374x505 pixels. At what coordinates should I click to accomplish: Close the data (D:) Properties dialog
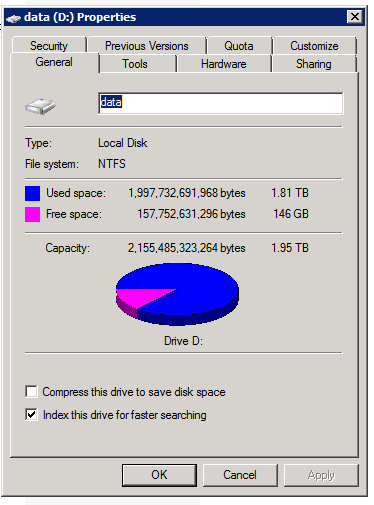(x=355, y=17)
